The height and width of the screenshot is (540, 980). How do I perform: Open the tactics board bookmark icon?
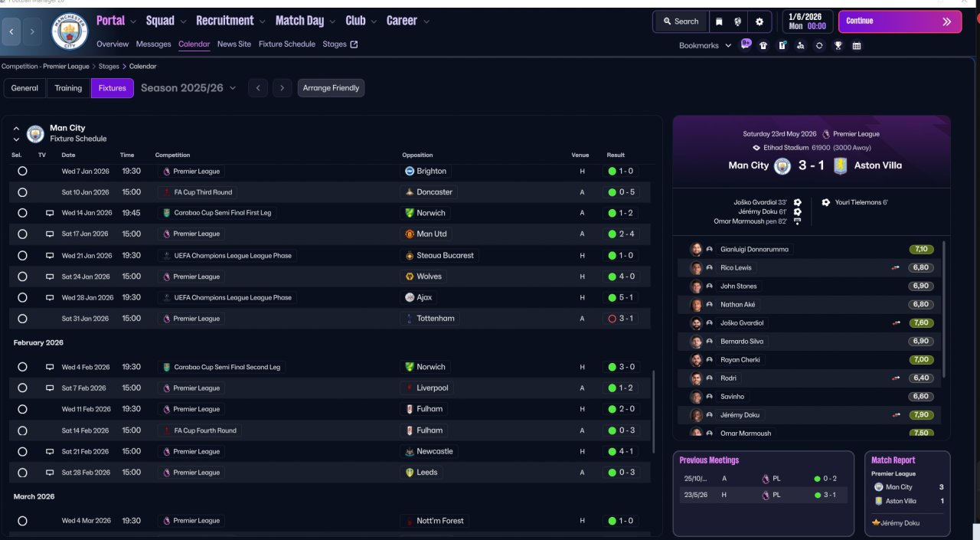tap(782, 45)
